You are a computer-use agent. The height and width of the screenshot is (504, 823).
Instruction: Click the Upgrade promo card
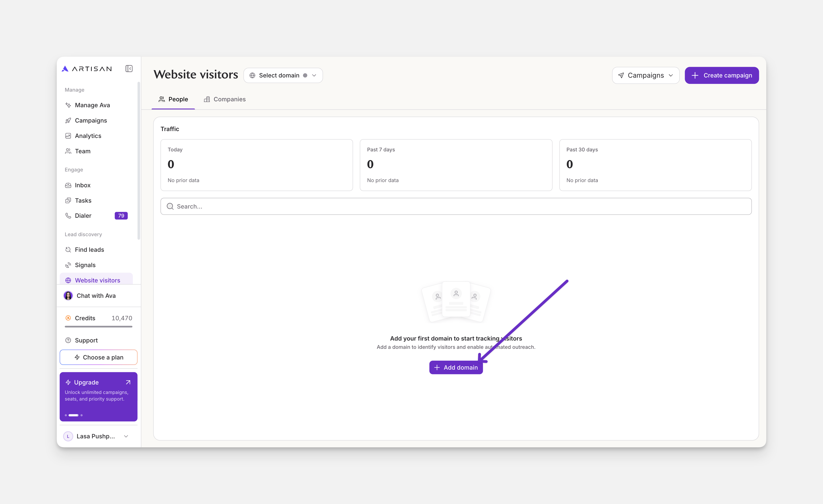click(99, 397)
